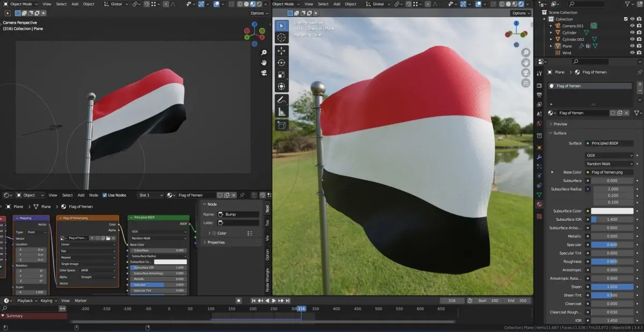The height and width of the screenshot is (332, 644).
Task: Click the Summary row in timeline
Action: pos(33,316)
